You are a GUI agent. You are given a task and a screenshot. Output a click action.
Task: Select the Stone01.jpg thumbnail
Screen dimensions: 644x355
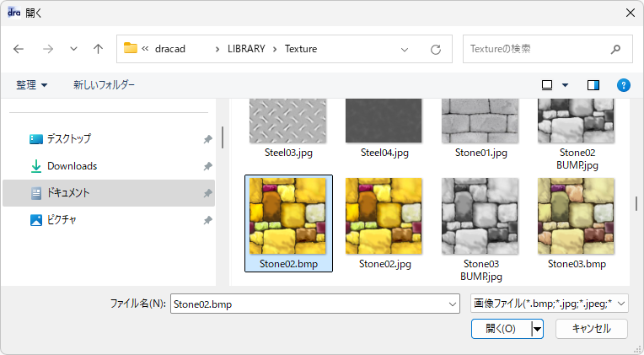(480, 121)
